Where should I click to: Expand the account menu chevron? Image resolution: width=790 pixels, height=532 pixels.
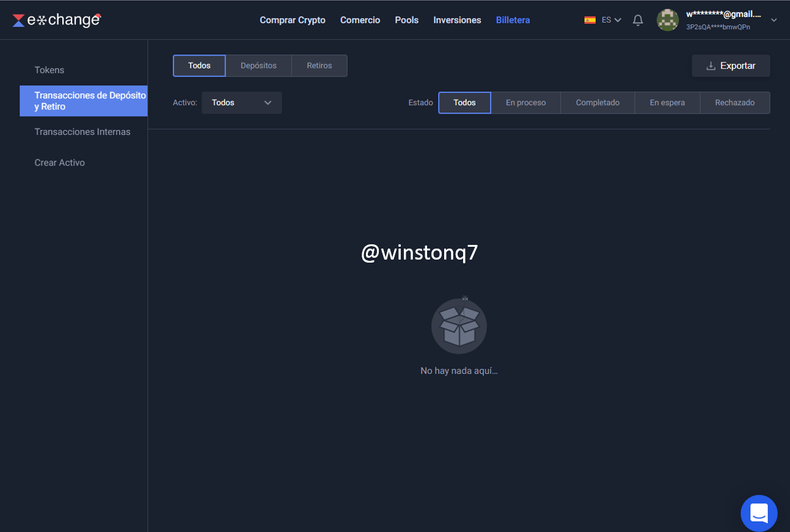pos(774,20)
